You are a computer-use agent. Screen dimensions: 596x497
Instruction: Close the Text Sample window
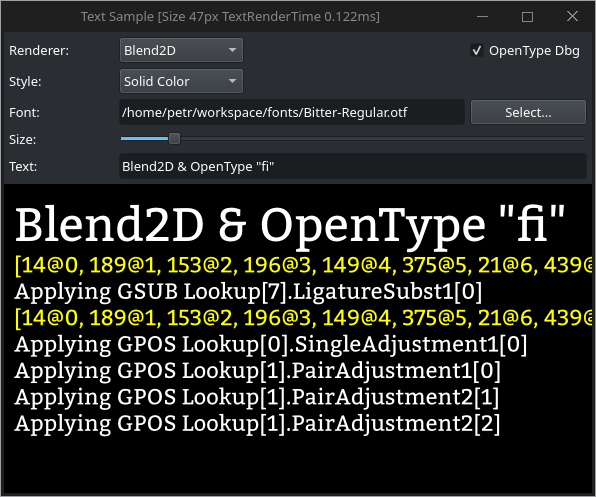pos(572,17)
